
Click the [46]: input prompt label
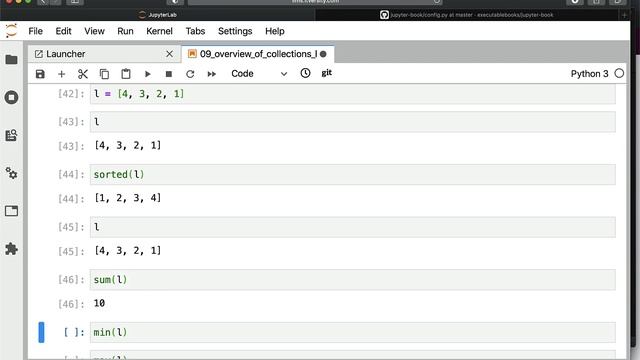coord(71,280)
